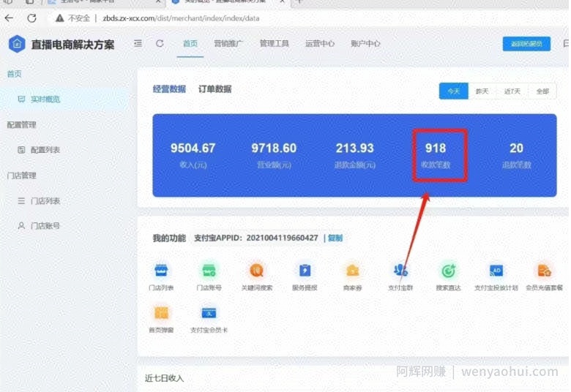This screenshot has height=392, width=571.
Task: Collapse the sidebar using the menu fold icon
Action: 138,44
